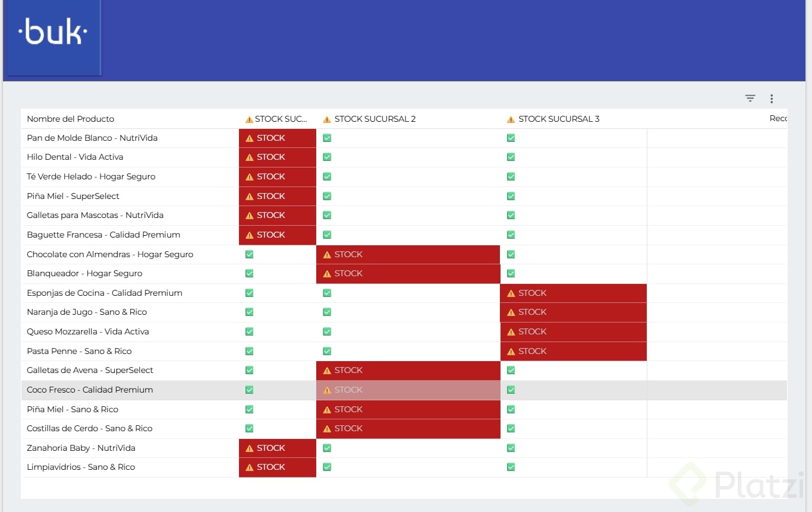Click the buk logo
Screen dimensions: 812x512
[x=52, y=34]
